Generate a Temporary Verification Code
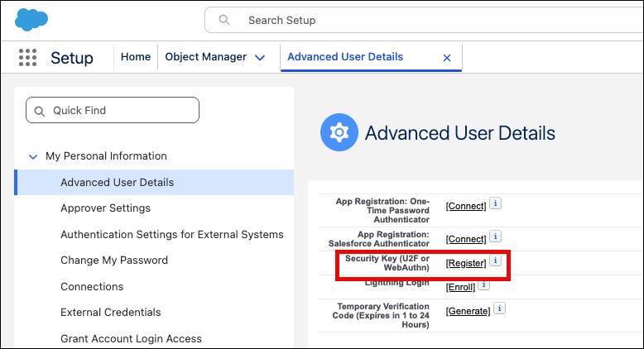The height and width of the screenshot is (349, 644). 469,311
